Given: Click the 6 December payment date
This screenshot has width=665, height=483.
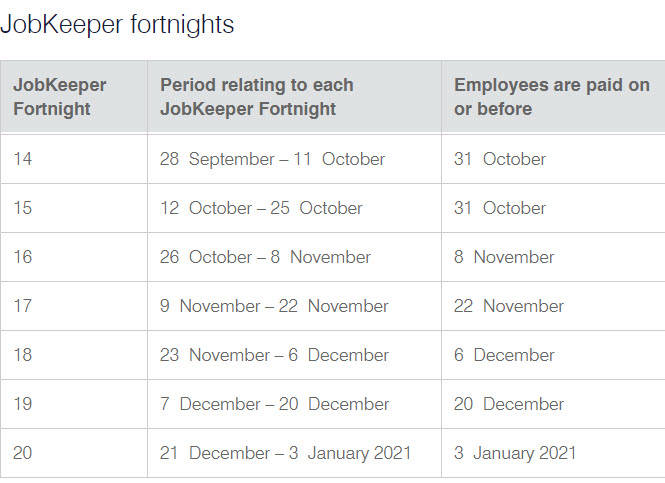Looking at the screenshot, I should (x=504, y=355).
